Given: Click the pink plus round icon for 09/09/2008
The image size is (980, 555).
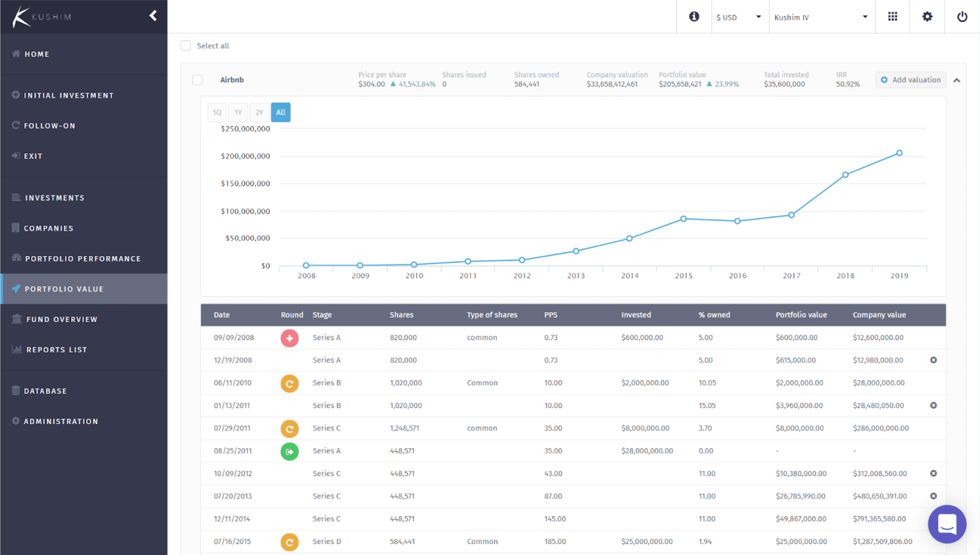Looking at the screenshot, I should tap(290, 338).
